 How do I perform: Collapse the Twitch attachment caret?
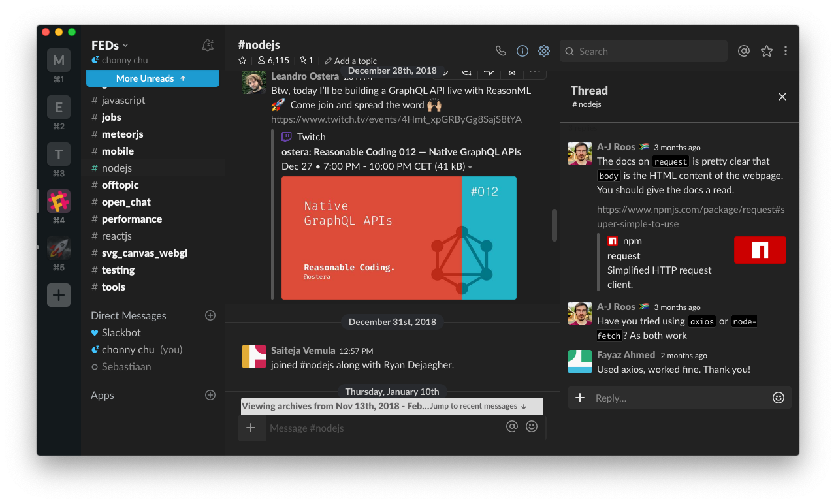tap(470, 167)
